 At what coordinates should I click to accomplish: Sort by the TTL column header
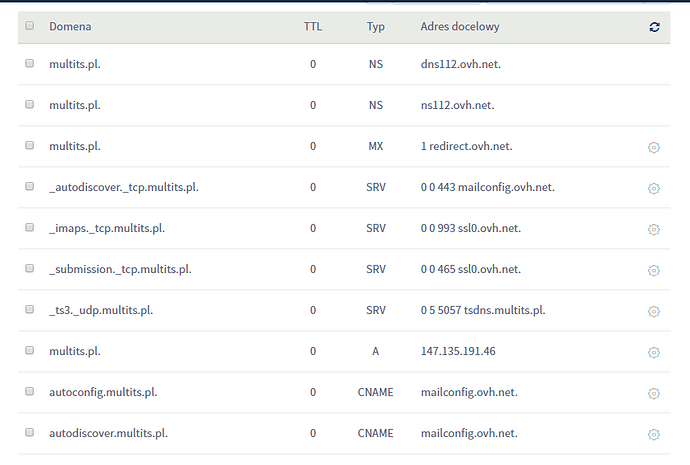point(313,27)
